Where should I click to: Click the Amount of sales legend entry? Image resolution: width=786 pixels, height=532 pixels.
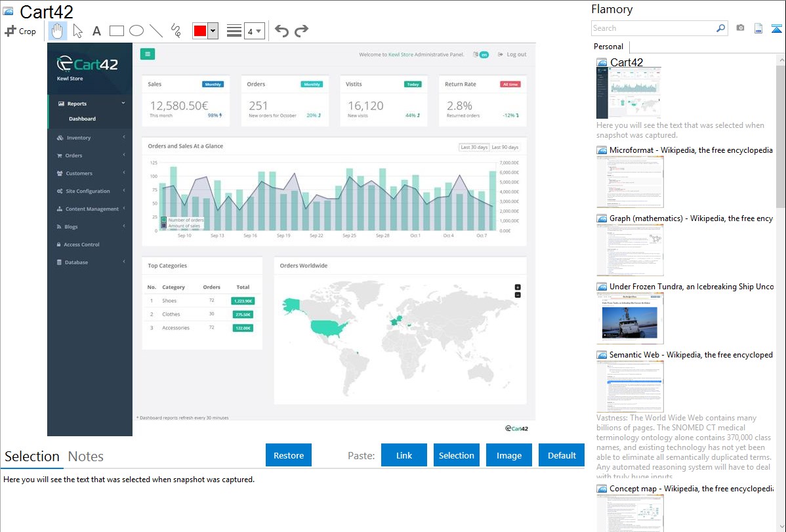(x=180, y=226)
